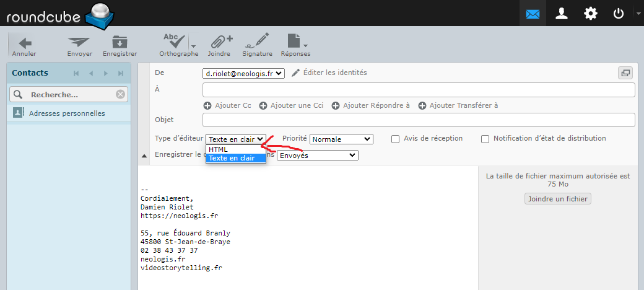
Task: Open the mail view envelope icon
Action: pyautogui.click(x=533, y=14)
